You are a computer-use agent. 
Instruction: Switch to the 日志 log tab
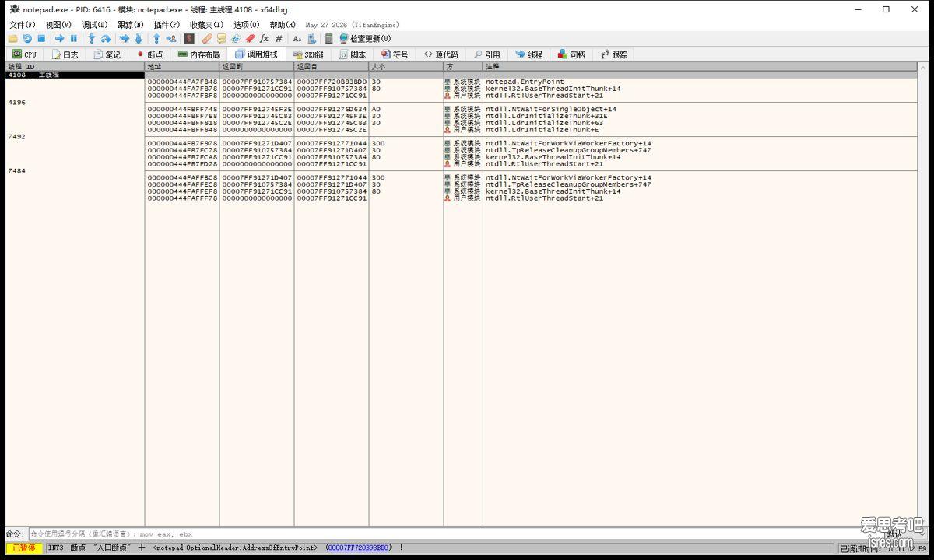click(x=65, y=54)
